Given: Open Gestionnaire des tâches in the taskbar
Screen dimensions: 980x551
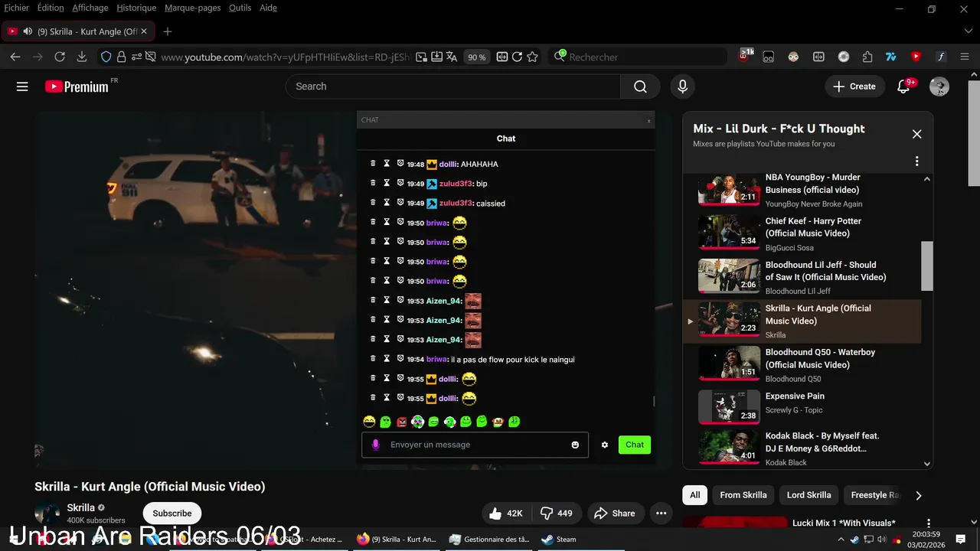Looking at the screenshot, I should point(490,539).
